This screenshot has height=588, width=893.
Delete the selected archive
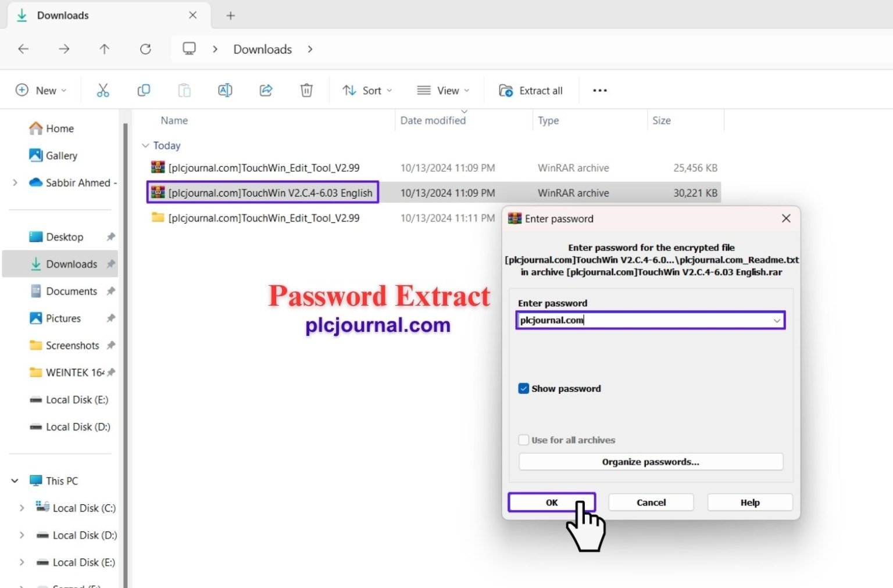point(306,90)
